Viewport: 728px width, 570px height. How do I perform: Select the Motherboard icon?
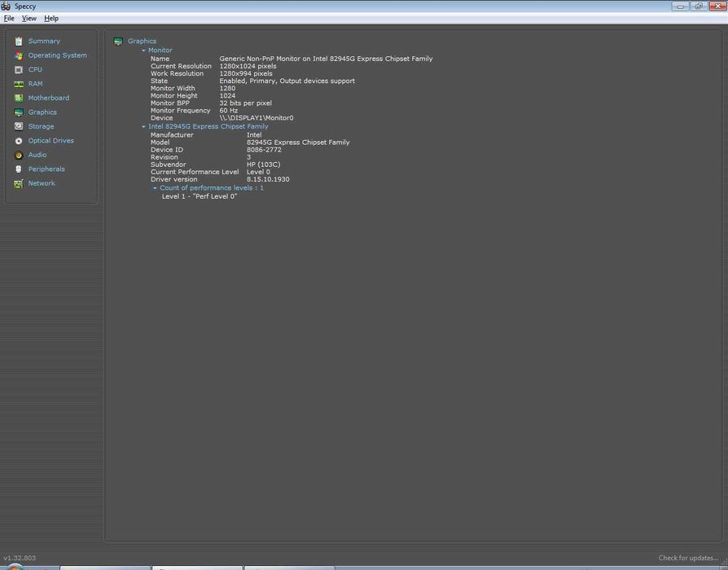[x=19, y=98]
